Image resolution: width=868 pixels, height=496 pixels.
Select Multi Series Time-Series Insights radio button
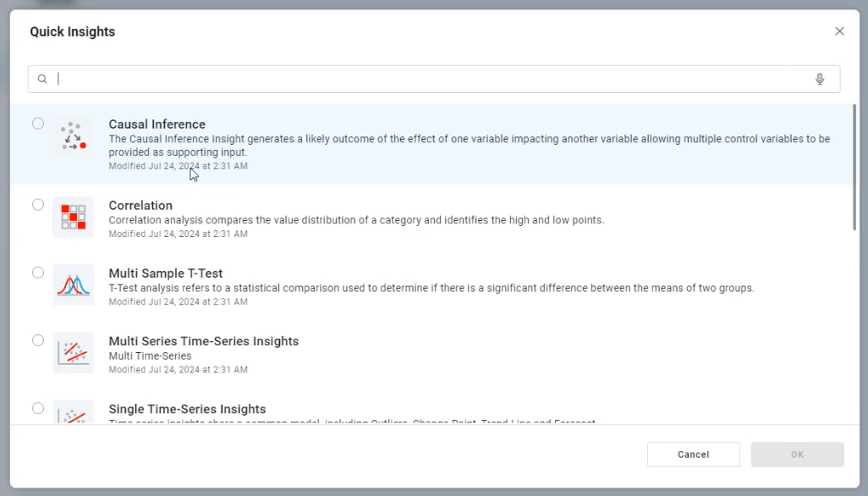click(x=38, y=340)
